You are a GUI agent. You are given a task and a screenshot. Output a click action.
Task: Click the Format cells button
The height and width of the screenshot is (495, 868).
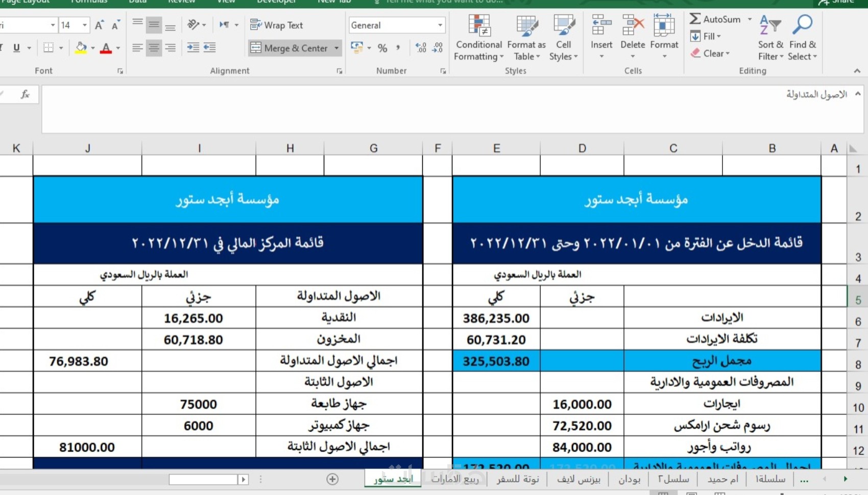click(664, 37)
